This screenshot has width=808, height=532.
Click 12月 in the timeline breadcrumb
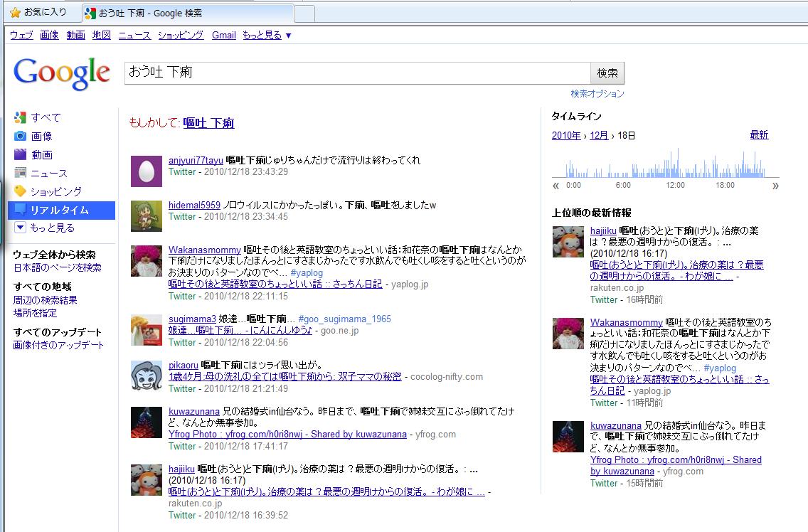(x=600, y=136)
